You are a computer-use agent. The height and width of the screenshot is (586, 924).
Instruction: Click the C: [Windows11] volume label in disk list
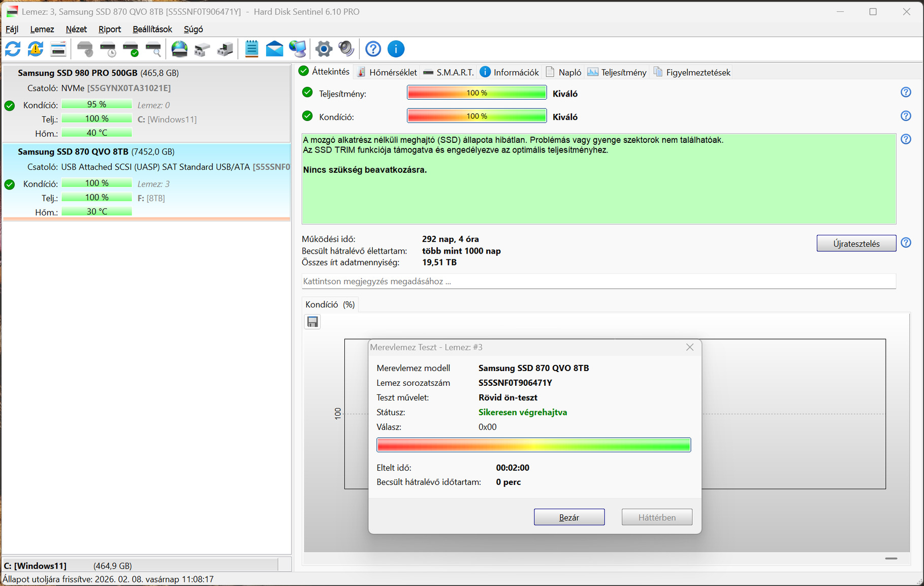[x=167, y=119]
